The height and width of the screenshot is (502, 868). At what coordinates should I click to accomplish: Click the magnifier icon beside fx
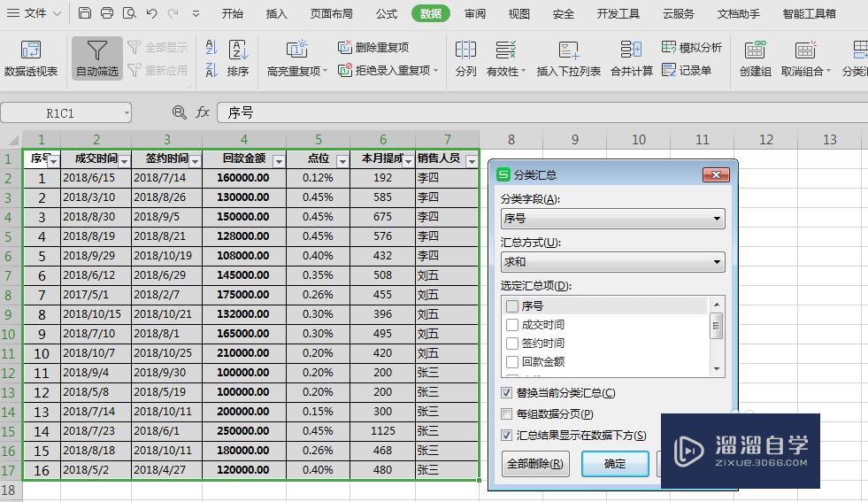point(179,112)
